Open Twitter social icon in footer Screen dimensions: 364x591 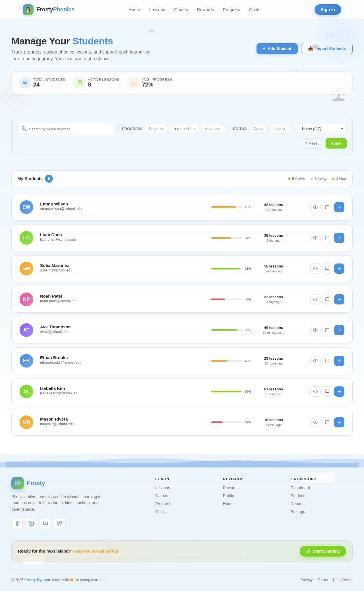[x=60, y=523]
